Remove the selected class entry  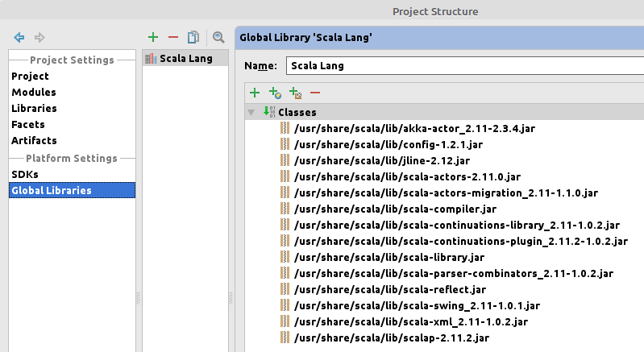tap(315, 93)
